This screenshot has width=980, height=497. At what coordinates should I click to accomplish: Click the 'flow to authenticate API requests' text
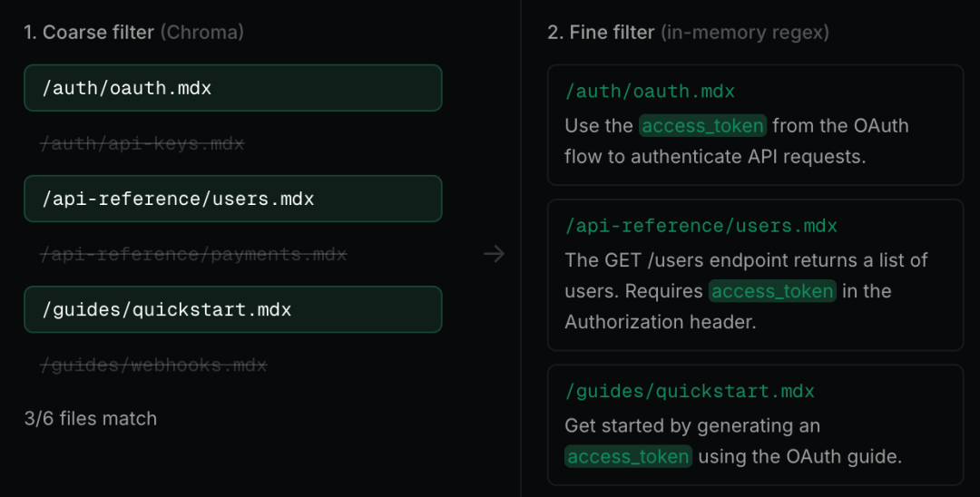click(x=715, y=156)
